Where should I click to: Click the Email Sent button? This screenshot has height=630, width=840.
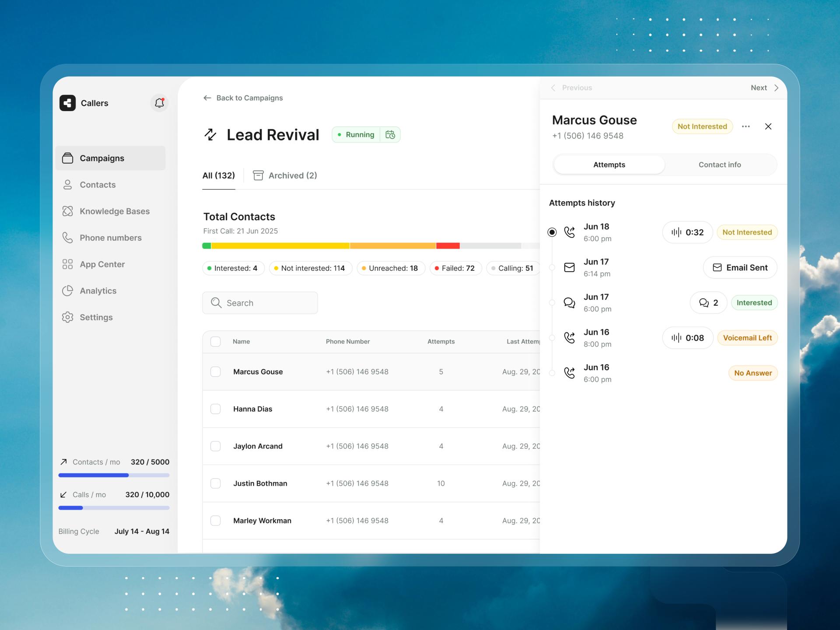[x=740, y=268]
